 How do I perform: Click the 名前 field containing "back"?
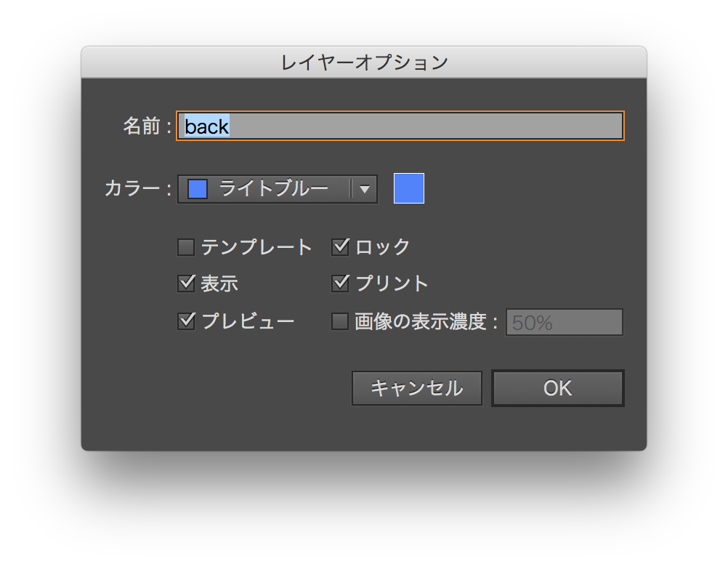pos(400,126)
